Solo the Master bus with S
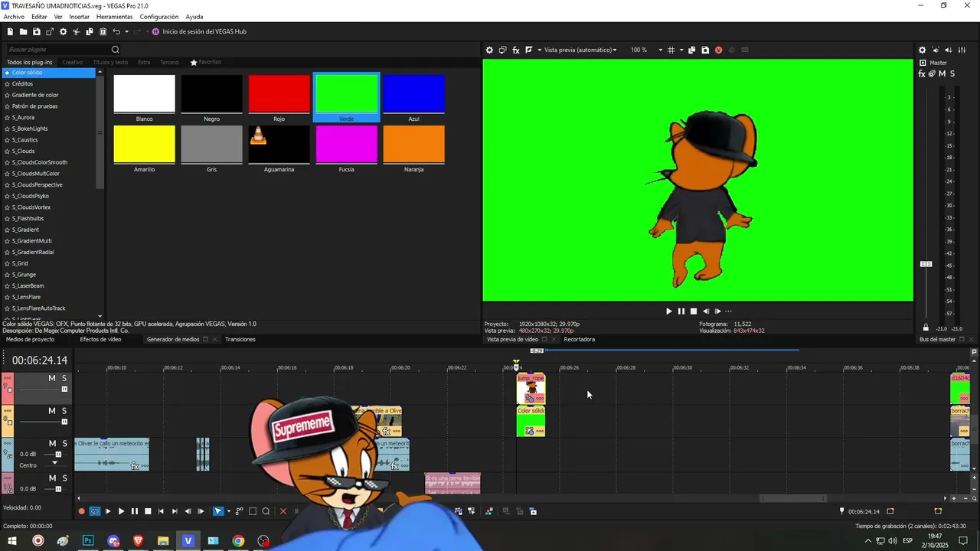 (952, 74)
